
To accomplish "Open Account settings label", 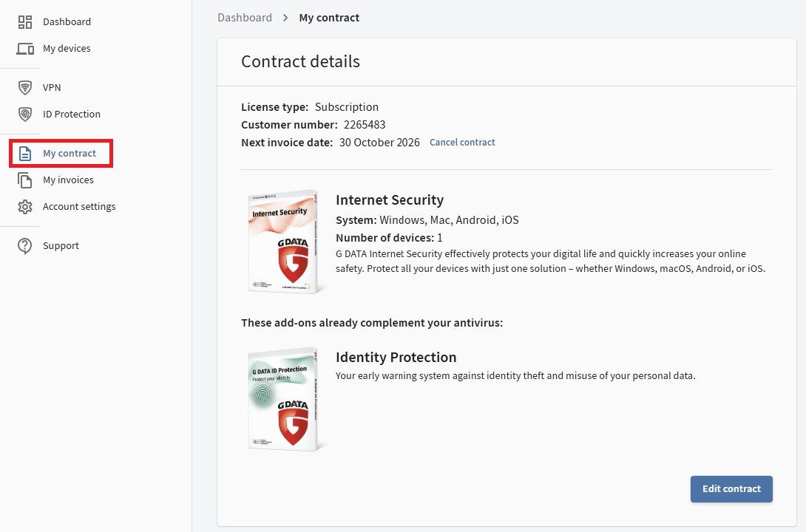I will click(x=79, y=207).
